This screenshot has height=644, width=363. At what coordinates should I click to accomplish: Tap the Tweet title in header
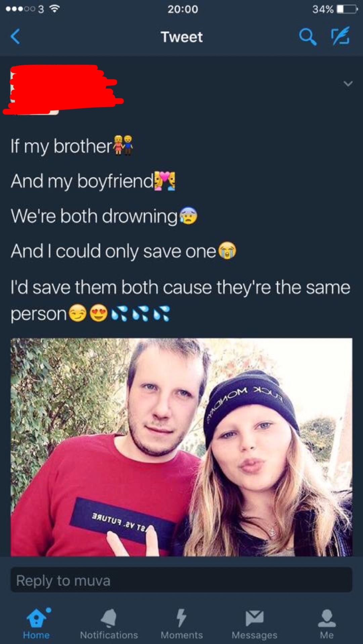click(x=182, y=37)
